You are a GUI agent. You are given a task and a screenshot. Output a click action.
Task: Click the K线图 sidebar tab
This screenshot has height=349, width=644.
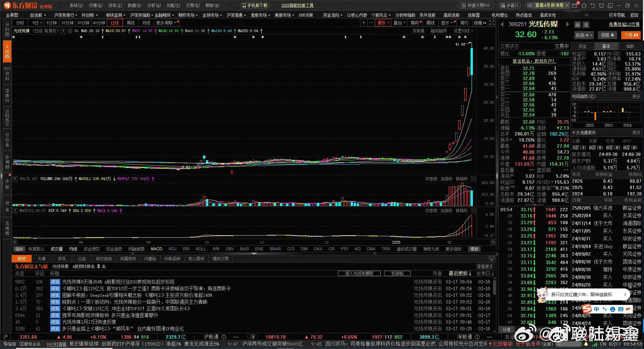point(7,52)
